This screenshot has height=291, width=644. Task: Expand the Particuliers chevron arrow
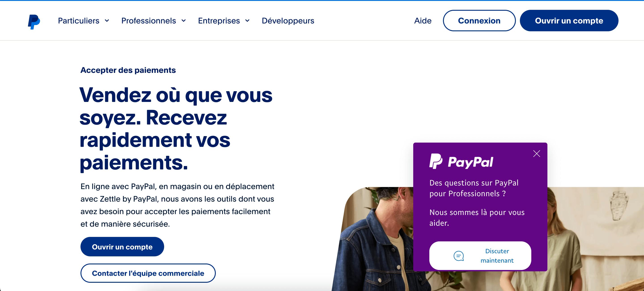107,21
